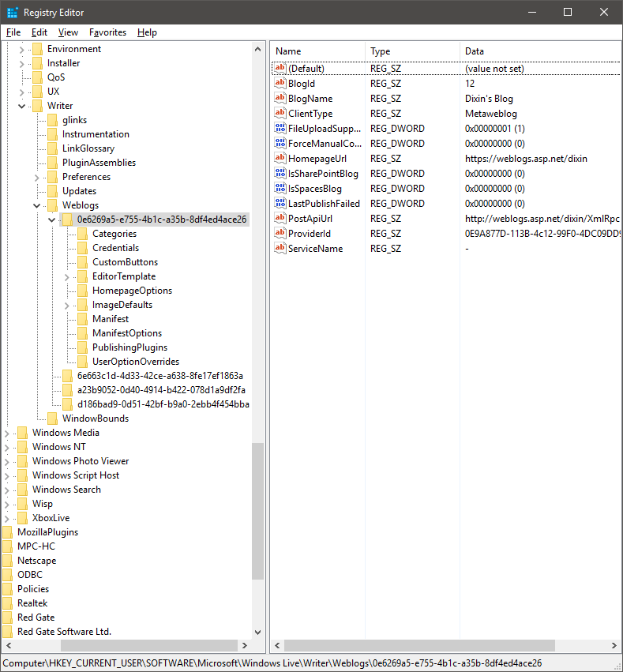Expand the Environment key
Screen dimensions: 623x672
pos(21,50)
